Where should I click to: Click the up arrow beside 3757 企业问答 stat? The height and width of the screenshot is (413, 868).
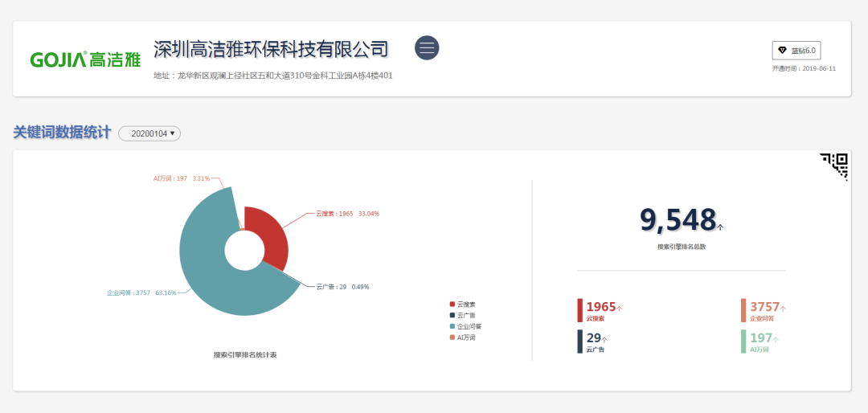pyautogui.click(x=784, y=309)
